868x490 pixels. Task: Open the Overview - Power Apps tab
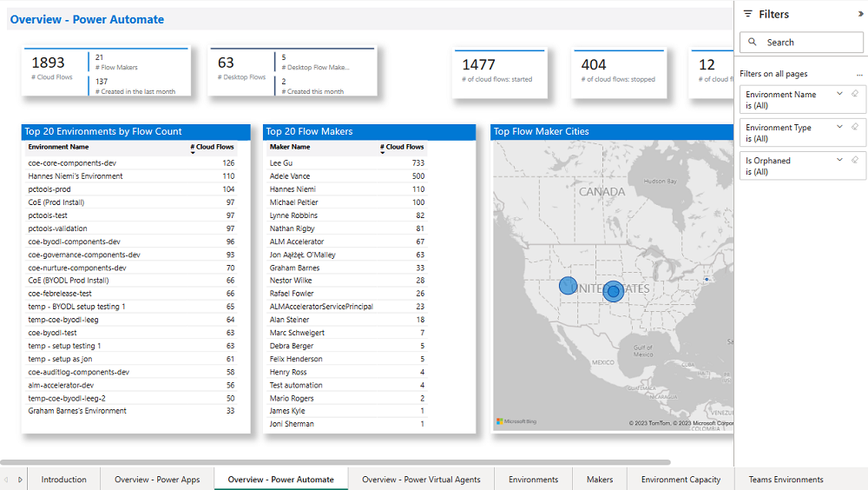click(157, 480)
